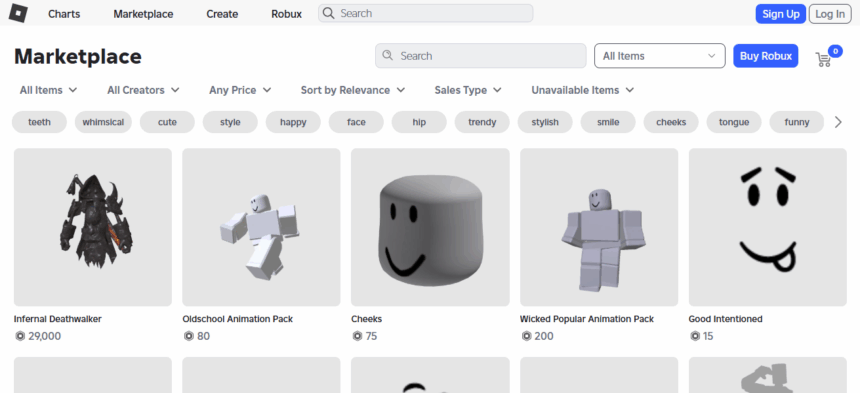Open Robux in the top navigation
Viewport: 860px width, 393px height.
286,14
